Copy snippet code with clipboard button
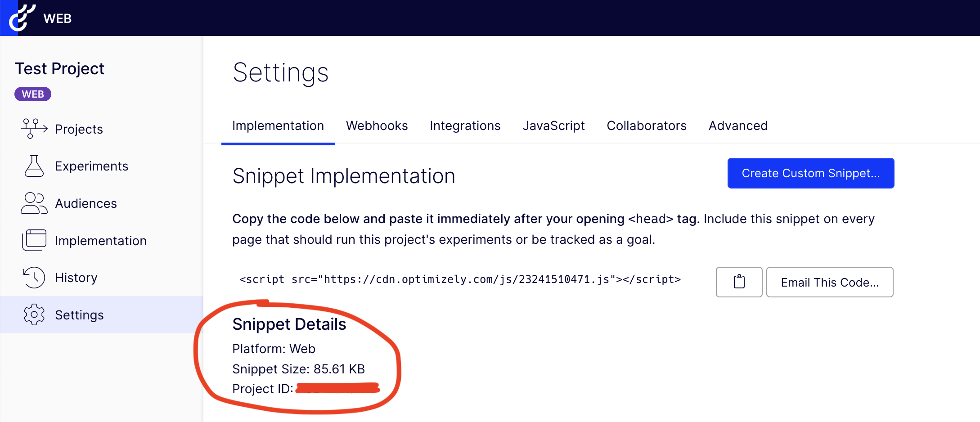 pyautogui.click(x=739, y=282)
